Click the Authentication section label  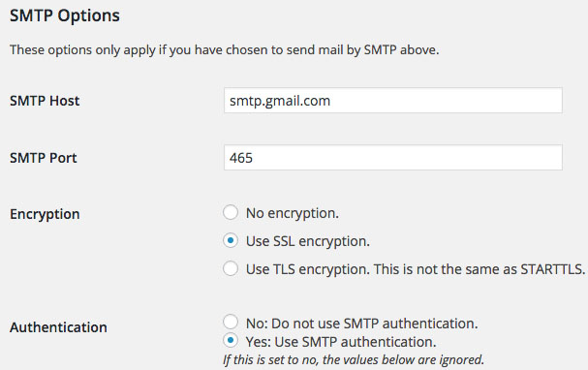click(58, 327)
